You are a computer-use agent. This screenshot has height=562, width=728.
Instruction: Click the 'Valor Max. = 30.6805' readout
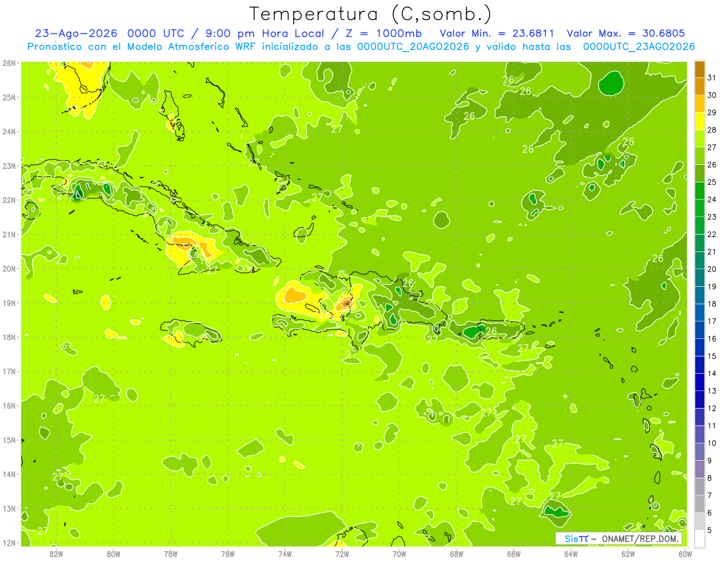625,33
